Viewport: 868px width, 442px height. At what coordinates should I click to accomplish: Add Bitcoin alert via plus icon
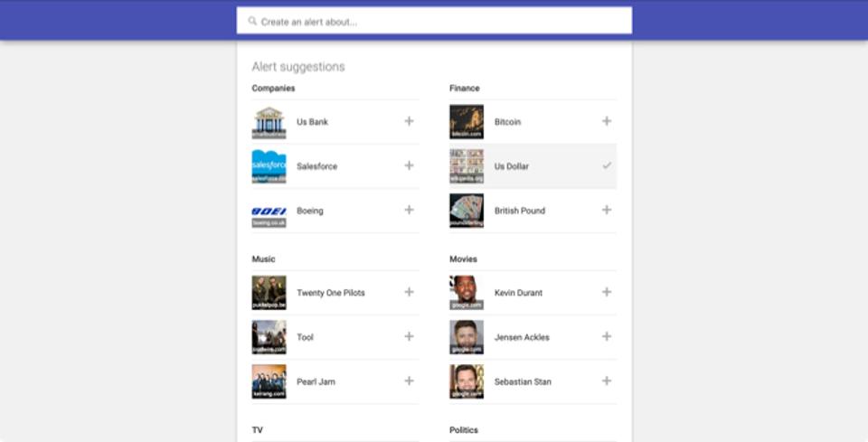[607, 121]
